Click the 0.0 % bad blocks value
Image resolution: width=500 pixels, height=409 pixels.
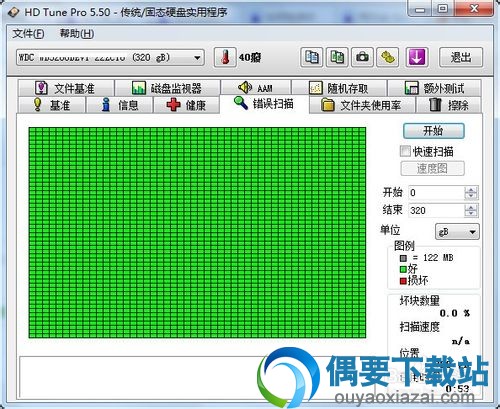point(455,313)
